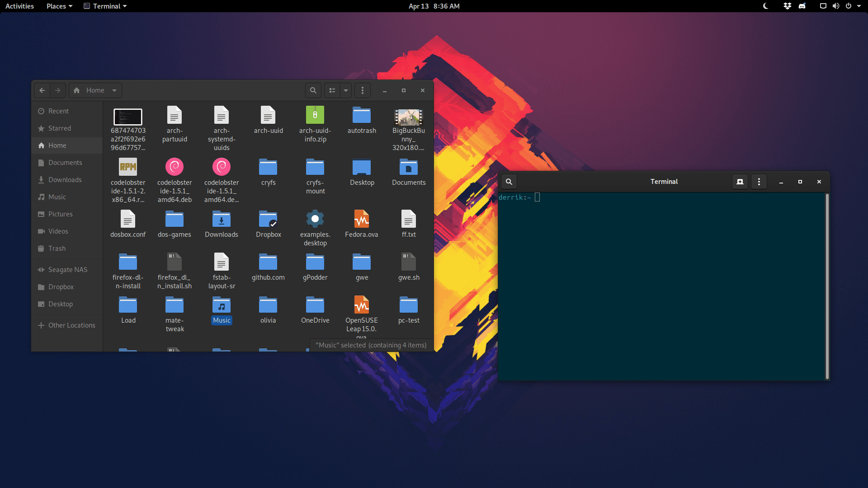Select the Fedora.ova file icon

pyautogui.click(x=362, y=219)
